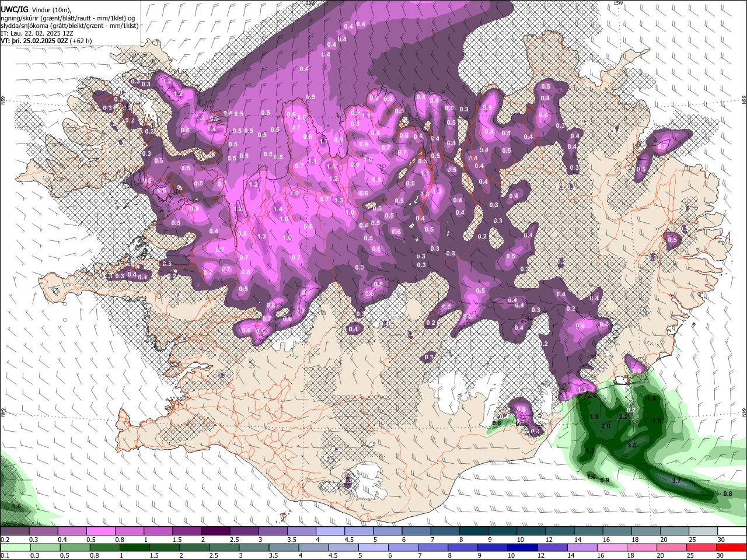Click the bright red 30 mm rain legend swatch
Image resolution: width=747 pixels, height=560 pixels.
(x=731, y=547)
